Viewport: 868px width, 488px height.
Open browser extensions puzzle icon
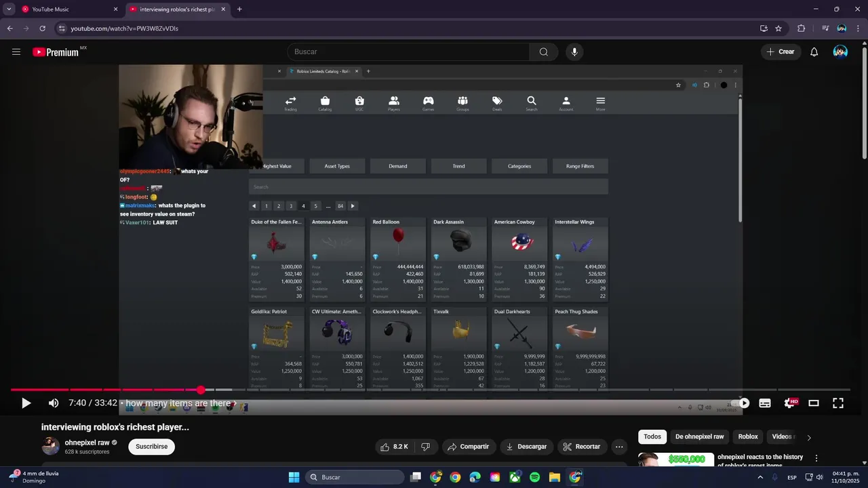point(801,28)
